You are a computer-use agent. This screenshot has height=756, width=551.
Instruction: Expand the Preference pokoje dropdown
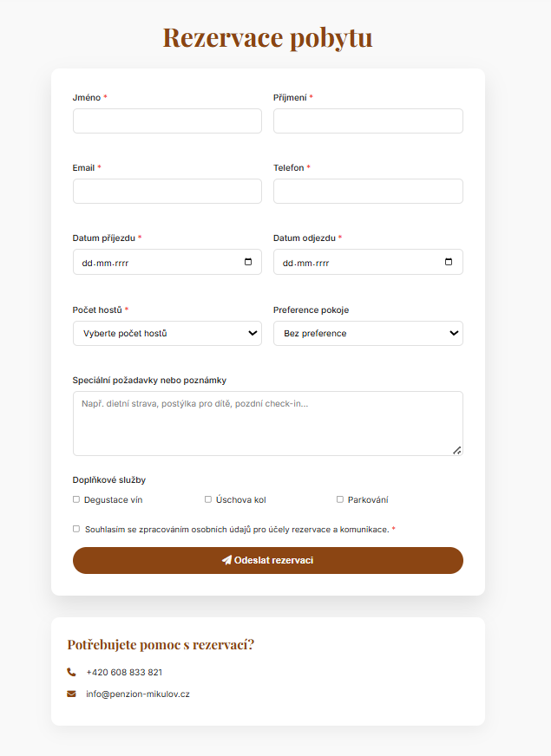click(x=368, y=333)
